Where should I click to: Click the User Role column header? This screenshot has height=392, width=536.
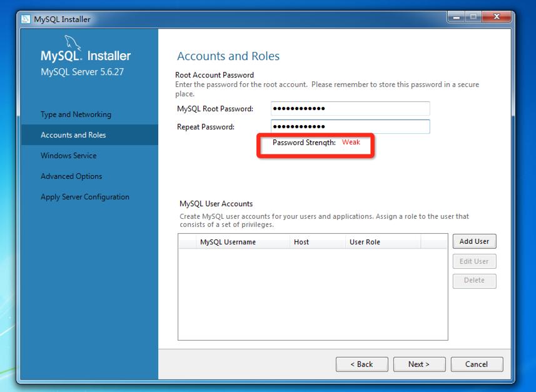pyautogui.click(x=364, y=241)
